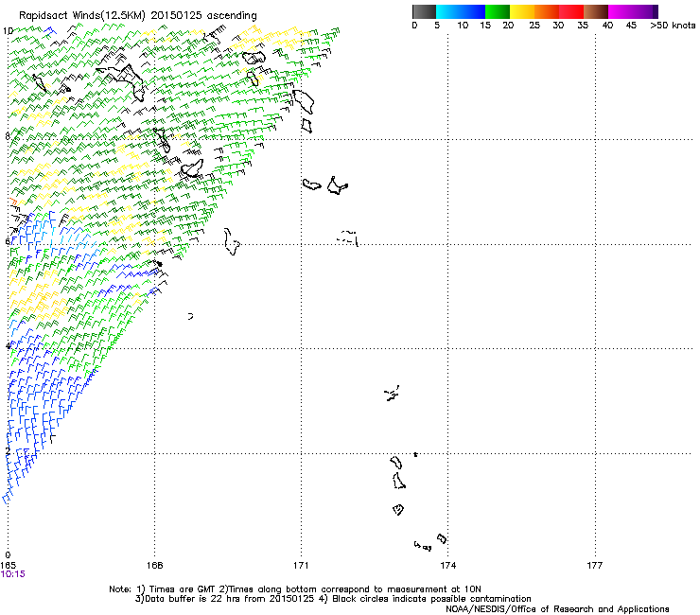The width and height of the screenshot is (700, 615).
Task: Click the '165' longitude axis label
Action: [x=8, y=566]
